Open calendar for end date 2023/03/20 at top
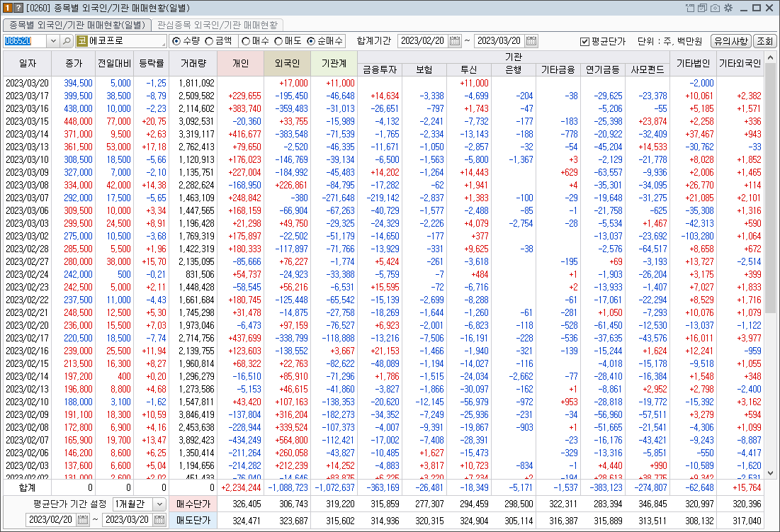The width and height of the screenshot is (780, 532). (531, 41)
